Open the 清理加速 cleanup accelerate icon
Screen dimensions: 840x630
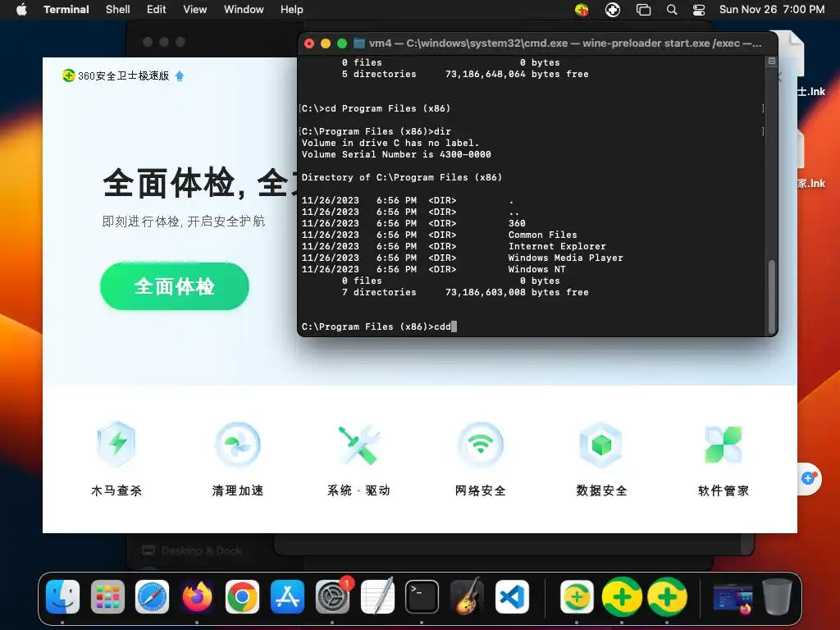point(237,445)
